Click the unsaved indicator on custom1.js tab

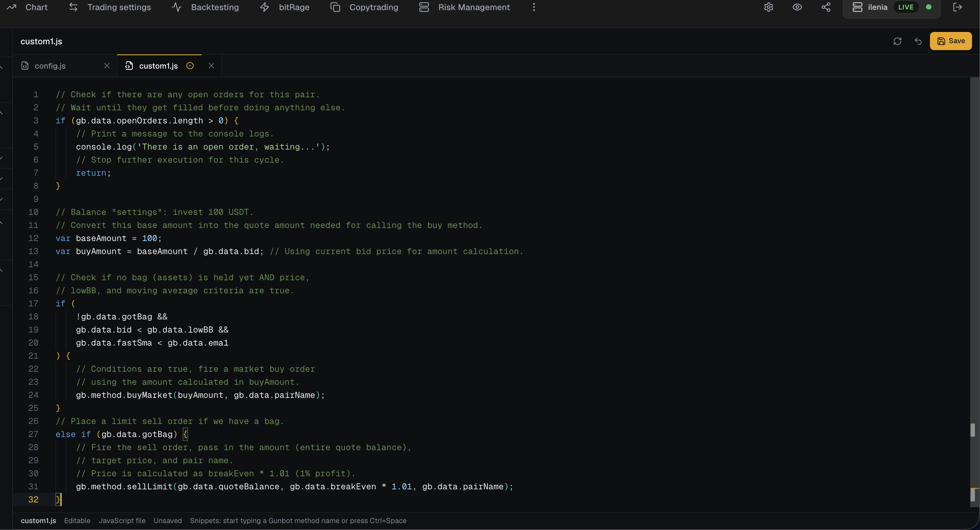coord(190,66)
